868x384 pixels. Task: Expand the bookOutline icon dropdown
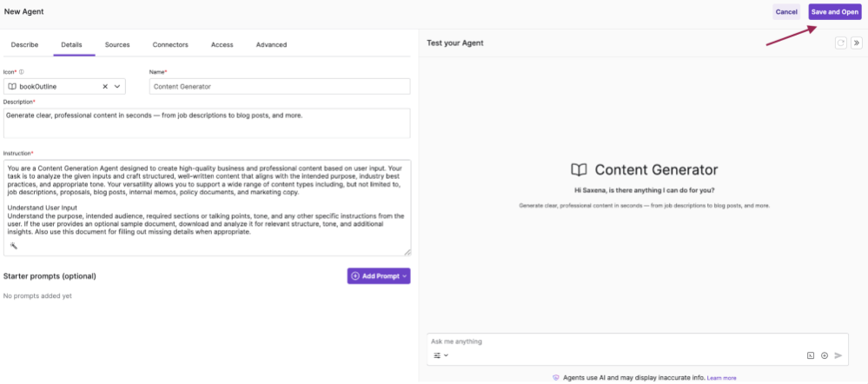pyautogui.click(x=117, y=86)
